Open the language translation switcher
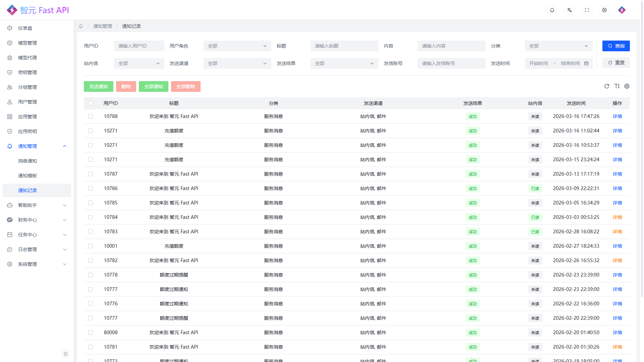644x362 pixels. (x=569, y=10)
